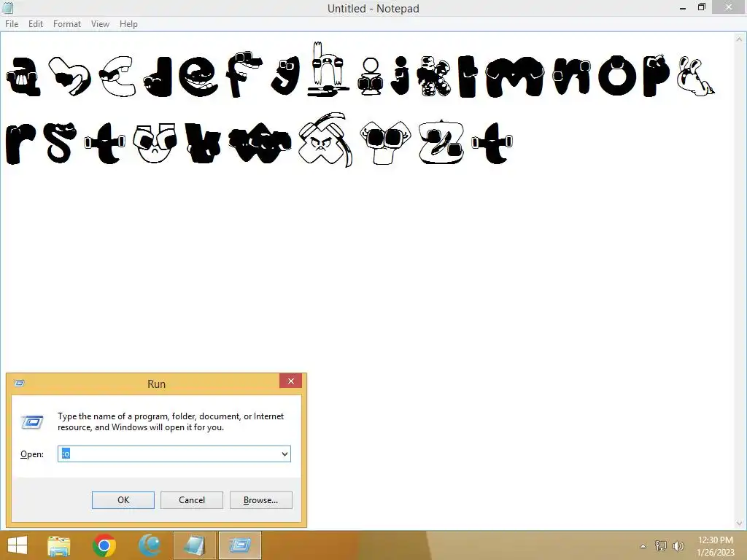Click the letter 'a' character glyph
Image resolution: width=747 pixels, height=560 pixels.
[x=23, y=76]
